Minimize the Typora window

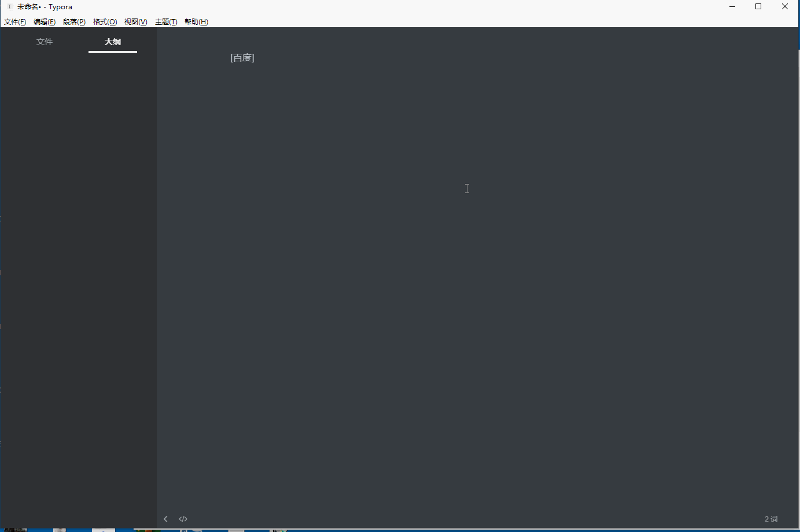coord(732,7)
